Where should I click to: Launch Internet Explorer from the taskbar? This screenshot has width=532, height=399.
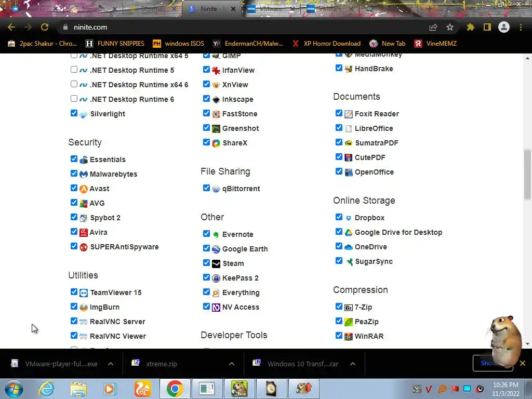[46, 389]
